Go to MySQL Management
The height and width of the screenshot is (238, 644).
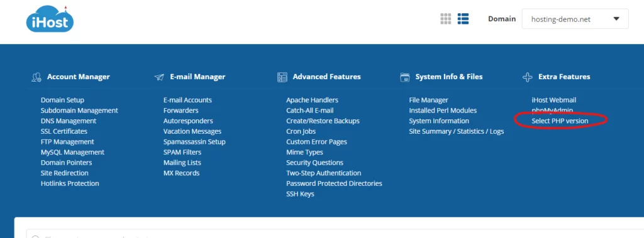click(x=73, y=152)
